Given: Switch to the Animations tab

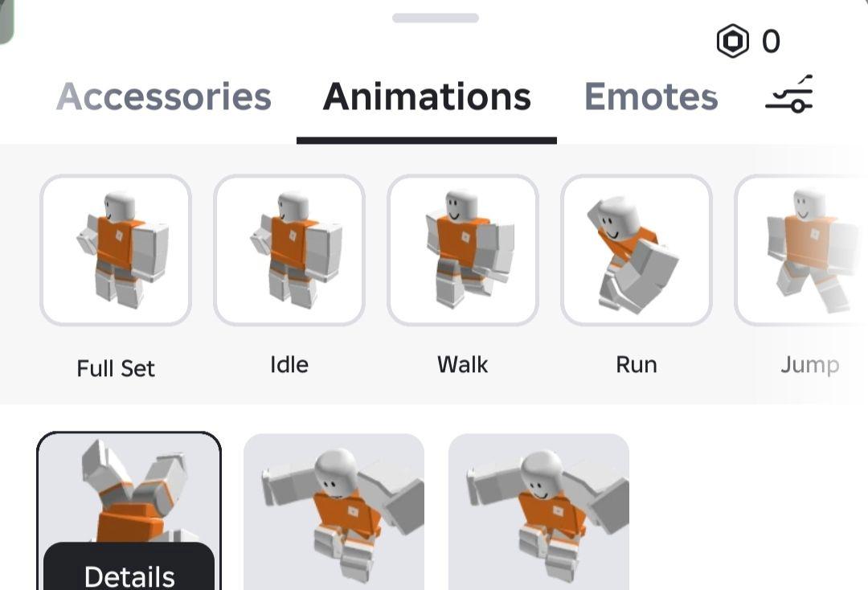Looking at the screenshot, I should pos(427,96).
